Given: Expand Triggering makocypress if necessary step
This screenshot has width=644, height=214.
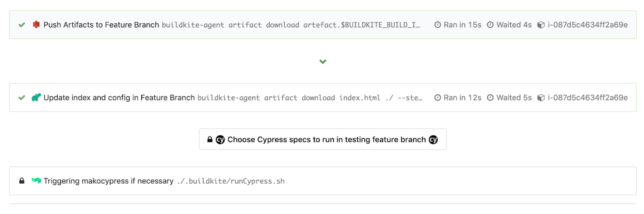Looking at the screenshot, I should 108,181.
